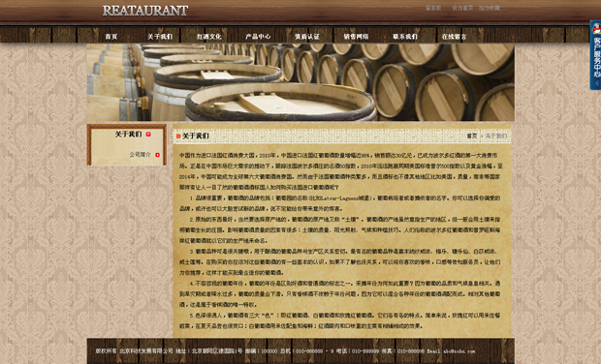Select 资质认证 from the navigation bar
601x364 pixels.
click(307, 37)
